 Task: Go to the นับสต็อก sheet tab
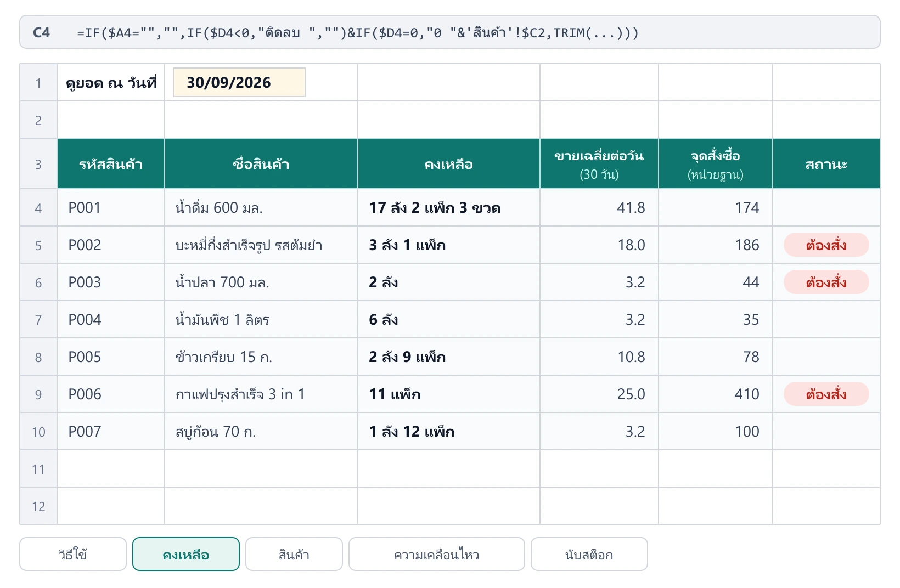(x=589, y=554)
